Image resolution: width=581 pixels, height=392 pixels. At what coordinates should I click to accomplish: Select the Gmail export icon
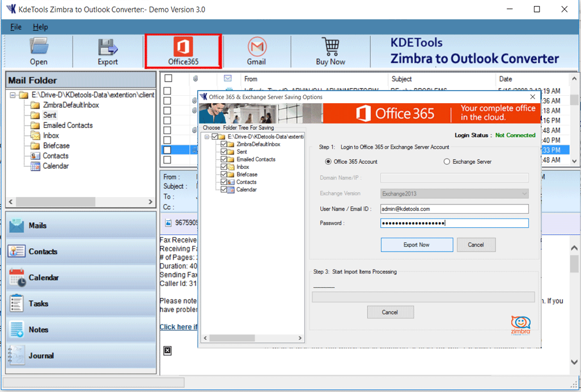(x=256, y=52)
